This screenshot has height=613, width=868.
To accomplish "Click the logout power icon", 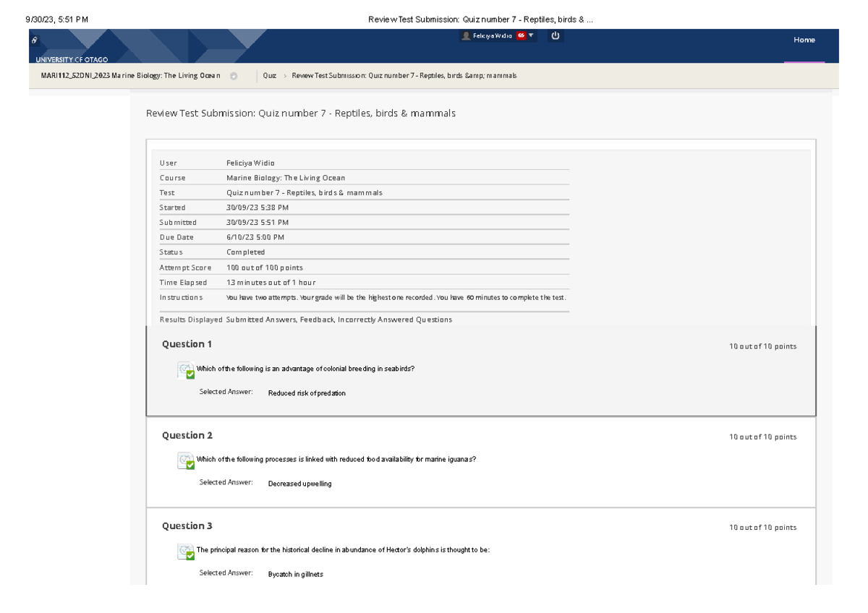I will (x=556, y=35).
